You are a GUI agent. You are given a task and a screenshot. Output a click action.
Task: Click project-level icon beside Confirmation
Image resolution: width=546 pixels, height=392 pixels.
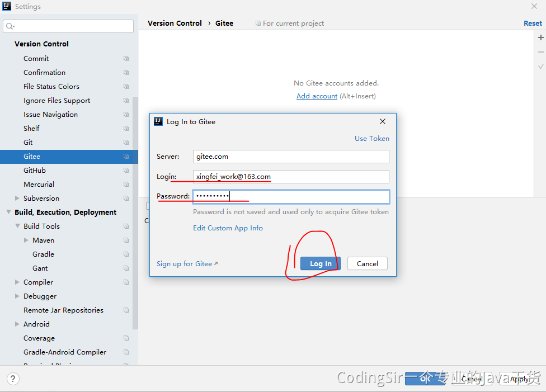pyautogui.click(x=126, y=72)
